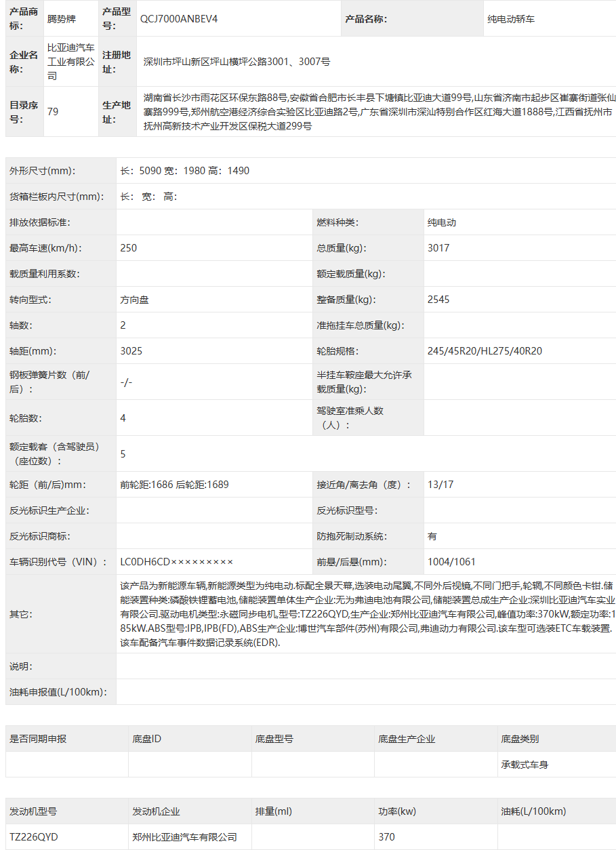Image resolution: width=616 pixels, height=850 pixels.
Task: Click the brand name 腾势牌
Action: pos(62,19)
